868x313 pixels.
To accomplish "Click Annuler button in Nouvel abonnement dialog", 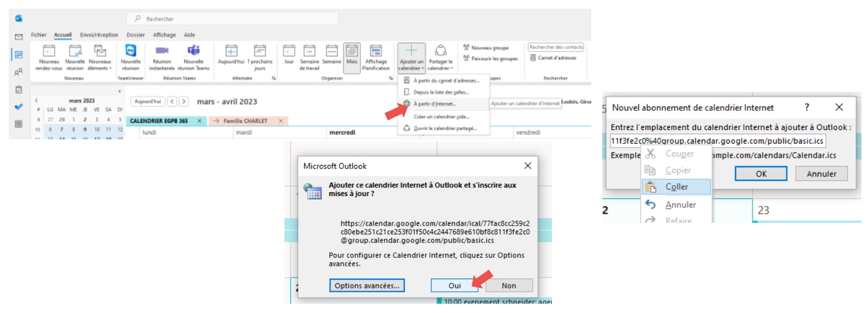I will click(822, 174).
